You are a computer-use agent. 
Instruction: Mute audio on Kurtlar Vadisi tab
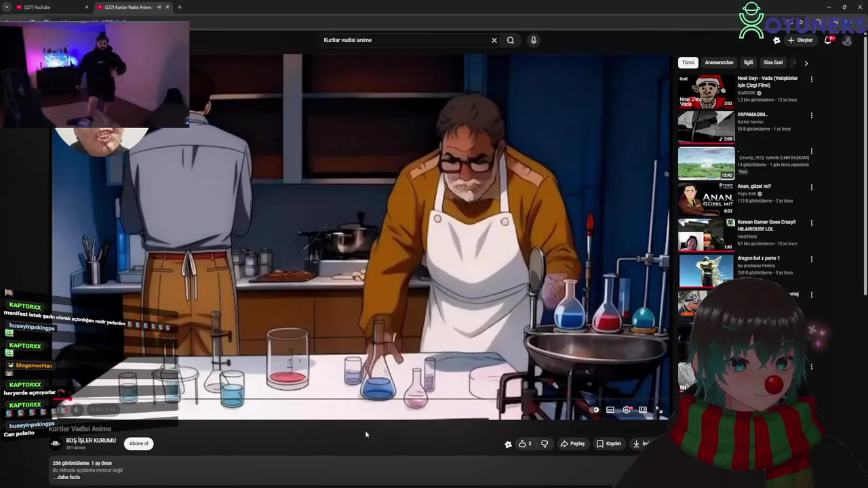click(x=159, y=7)
